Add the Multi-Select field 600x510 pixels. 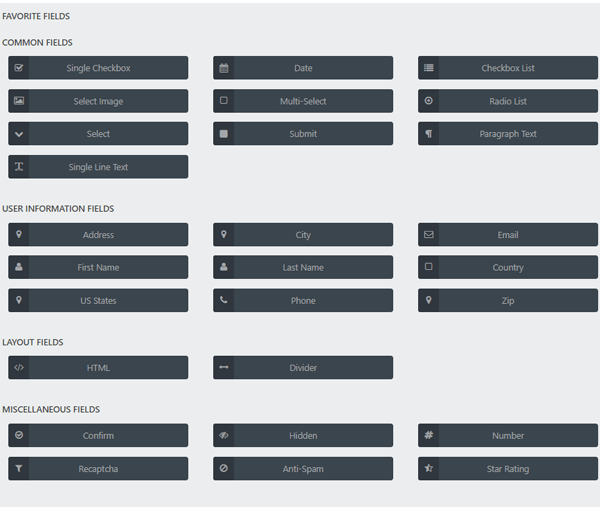tap(303, 101)
